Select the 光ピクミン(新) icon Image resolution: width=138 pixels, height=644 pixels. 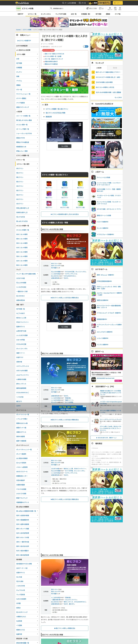80,203
